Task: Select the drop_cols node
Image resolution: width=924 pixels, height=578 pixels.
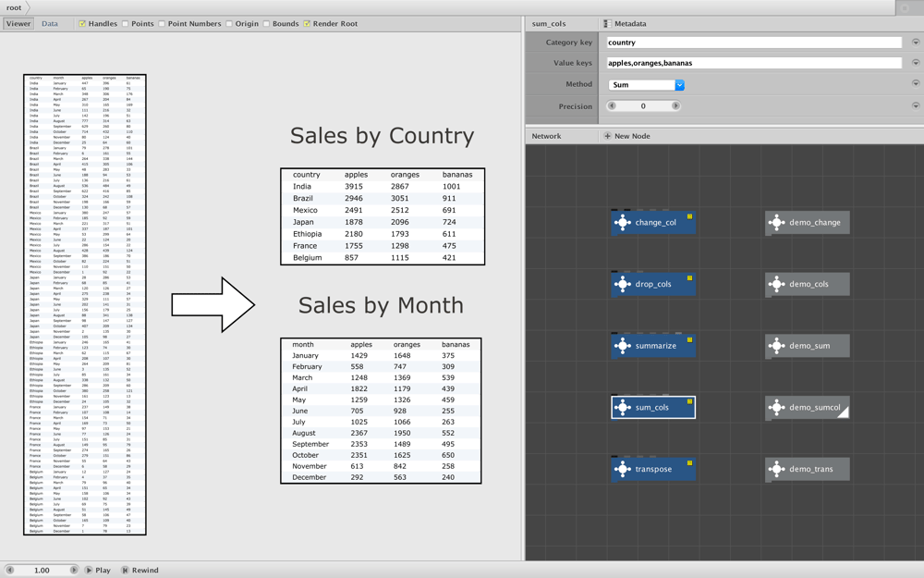Action: pos(653,284)
